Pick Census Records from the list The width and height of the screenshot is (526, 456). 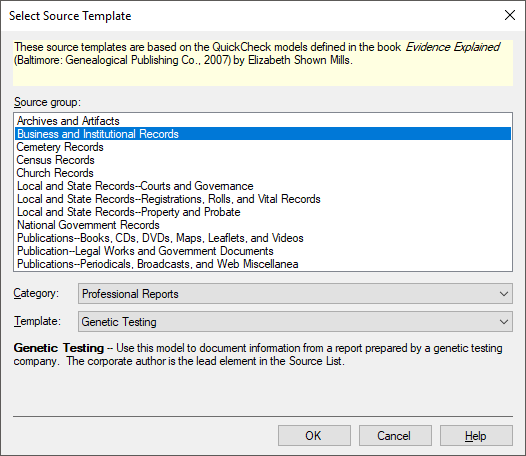pyautogui.click(x=263, y=160)
